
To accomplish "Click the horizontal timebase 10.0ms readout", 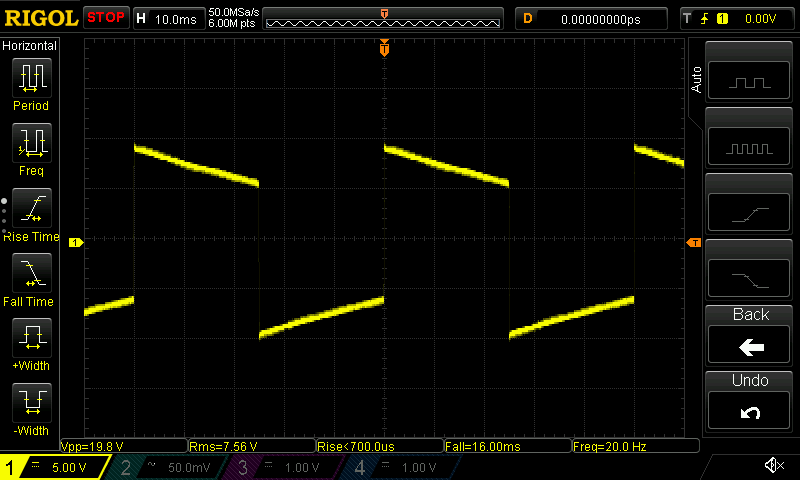I will pos(175,19).
